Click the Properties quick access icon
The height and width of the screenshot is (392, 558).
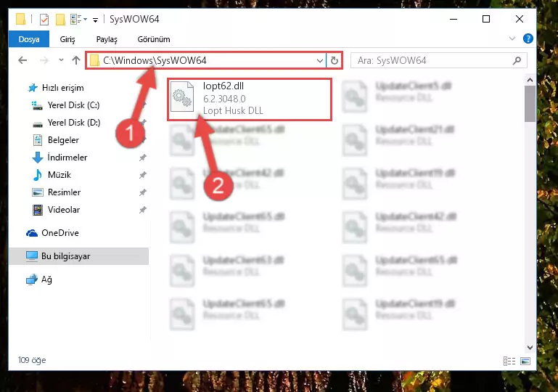(x=44, y=19)
